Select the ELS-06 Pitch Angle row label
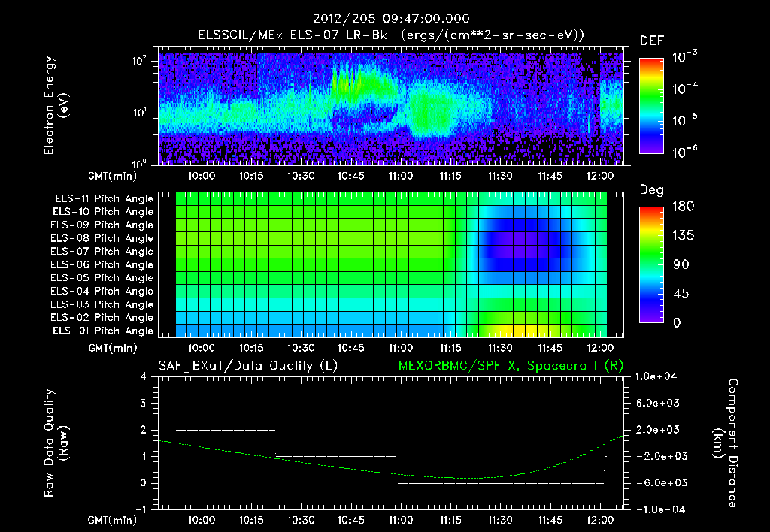Screen dimensions: 770x532 [x=102, y=264]
